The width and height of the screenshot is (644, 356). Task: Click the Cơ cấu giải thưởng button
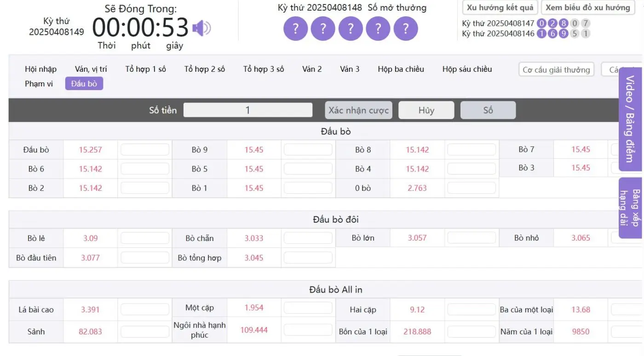click(556, 70)
